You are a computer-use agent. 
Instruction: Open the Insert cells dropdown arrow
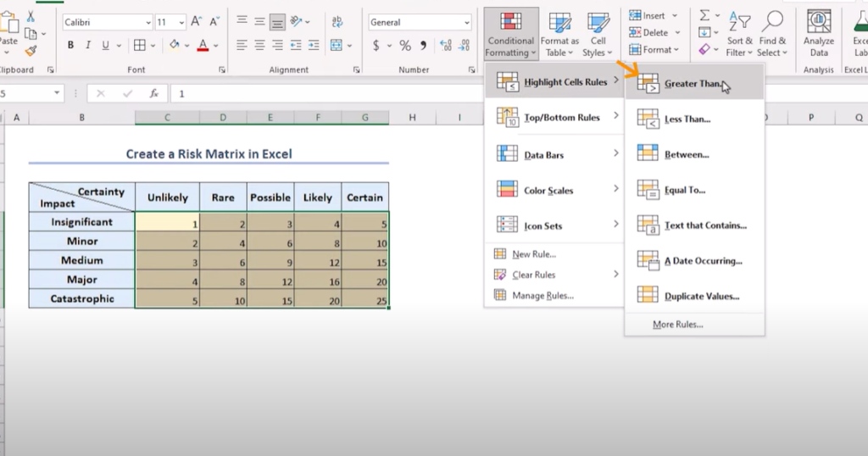tap(674, 15)
